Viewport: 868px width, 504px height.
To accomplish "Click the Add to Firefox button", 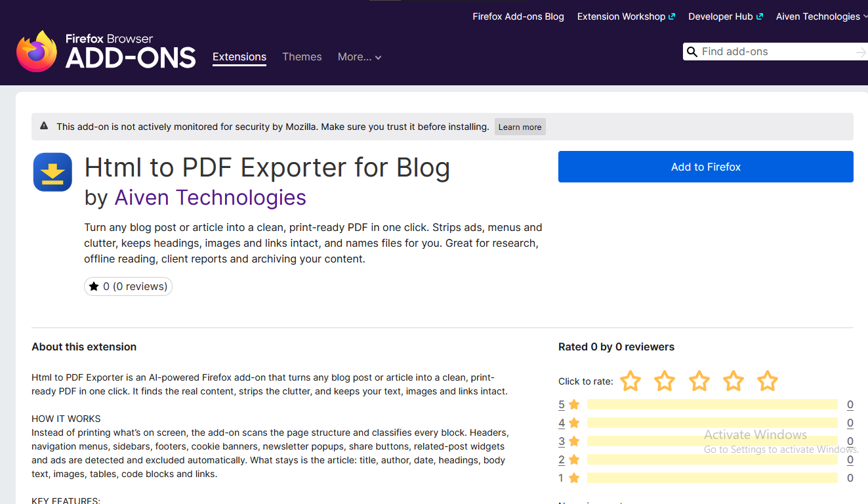I will pos(706,167).
